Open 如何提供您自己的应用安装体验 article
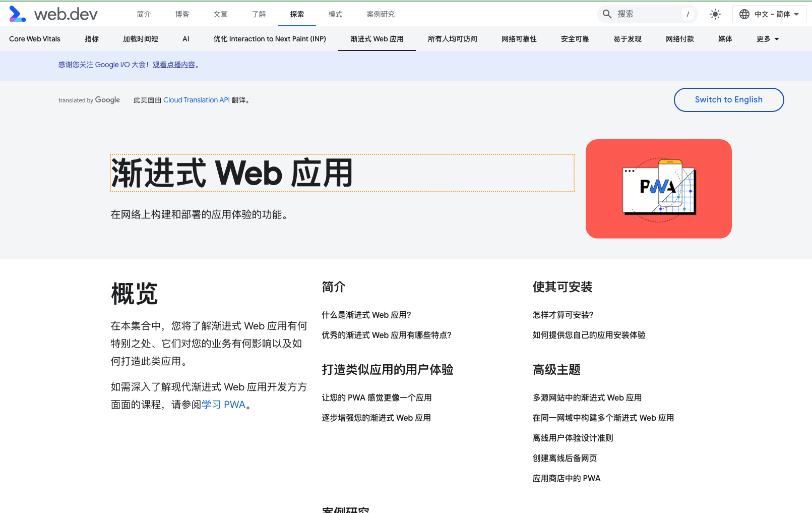Screen dimensions: 812x513 pos(589,335)
